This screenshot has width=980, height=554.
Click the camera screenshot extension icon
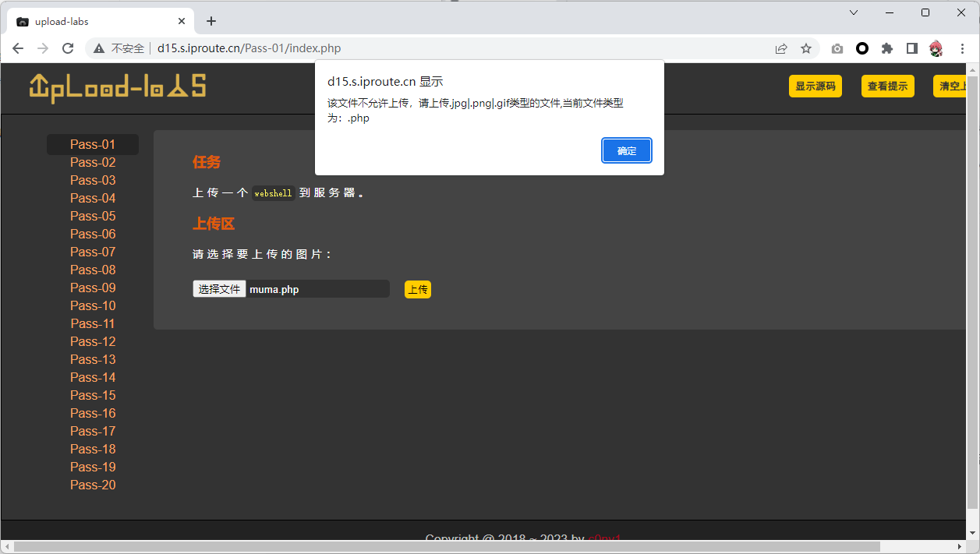tap(837, 48)
